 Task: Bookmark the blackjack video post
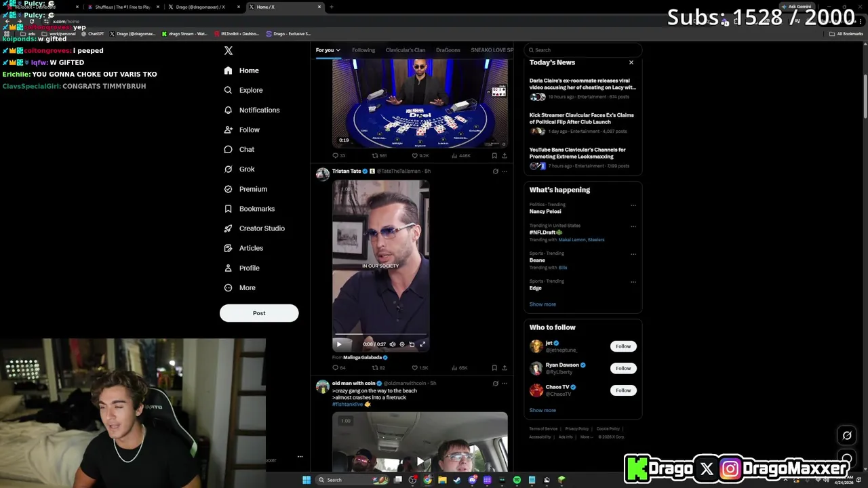click(494, 156)
